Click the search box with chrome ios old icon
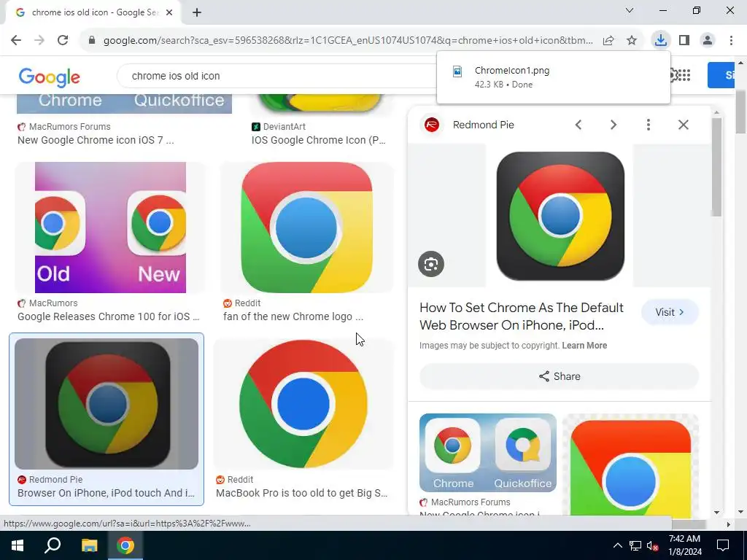This screenshot has width=747, height=560. (276, 76)
